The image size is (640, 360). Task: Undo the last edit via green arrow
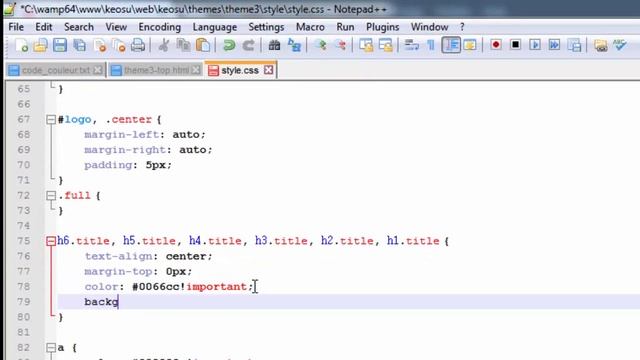pos(229,45)
